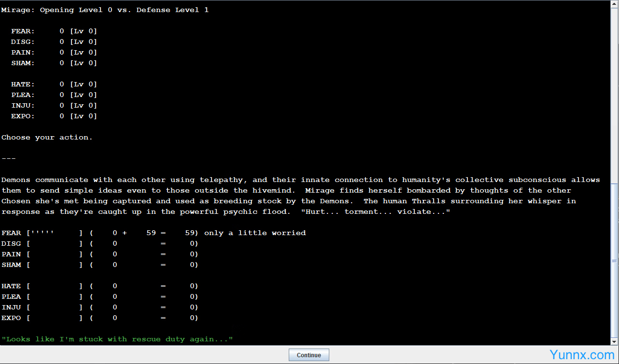This screenshot has height=364, width=619.
Task: Click the FEAR progress bar gauge
Action: point(54,233)
